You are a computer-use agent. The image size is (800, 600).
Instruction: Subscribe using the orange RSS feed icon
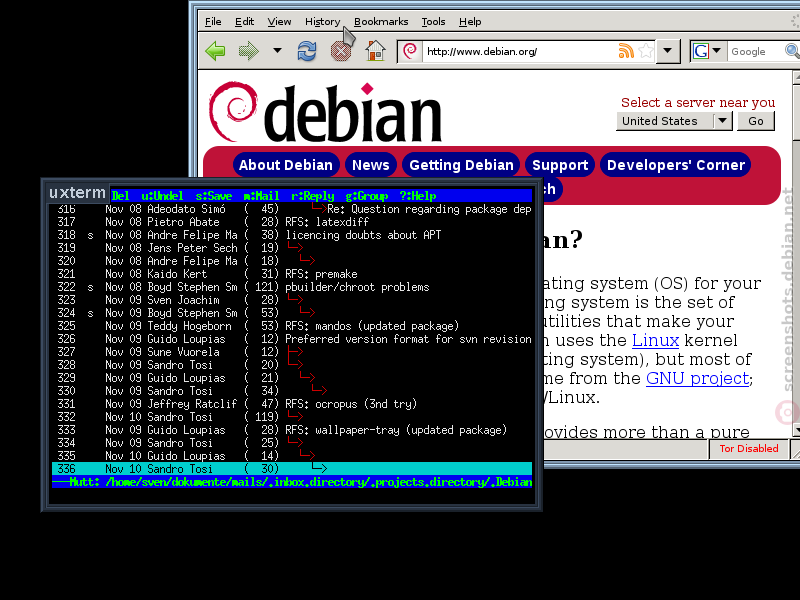[x=626, y=51]
